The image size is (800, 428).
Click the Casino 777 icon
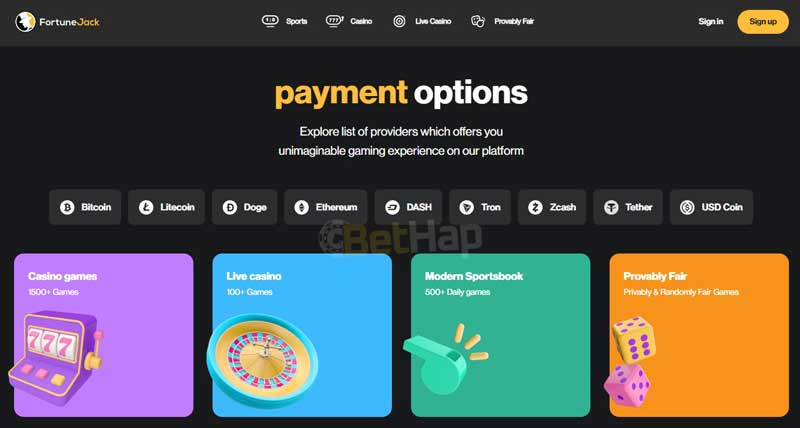(x=334, y=21)
